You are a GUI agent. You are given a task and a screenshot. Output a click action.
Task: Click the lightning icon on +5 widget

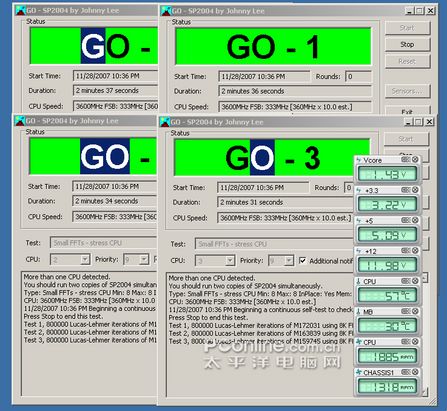click(x=359, y=221)
